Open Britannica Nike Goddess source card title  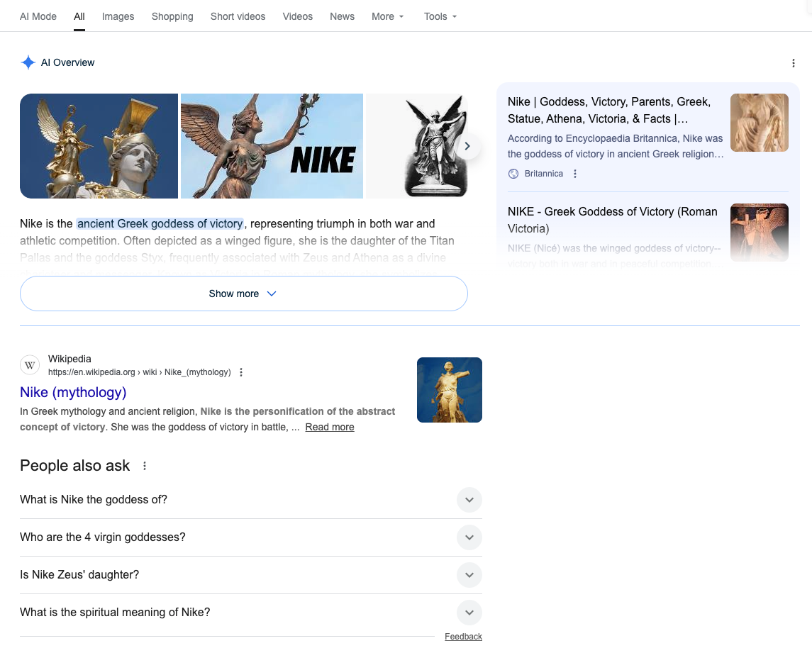tap(610, 111)
